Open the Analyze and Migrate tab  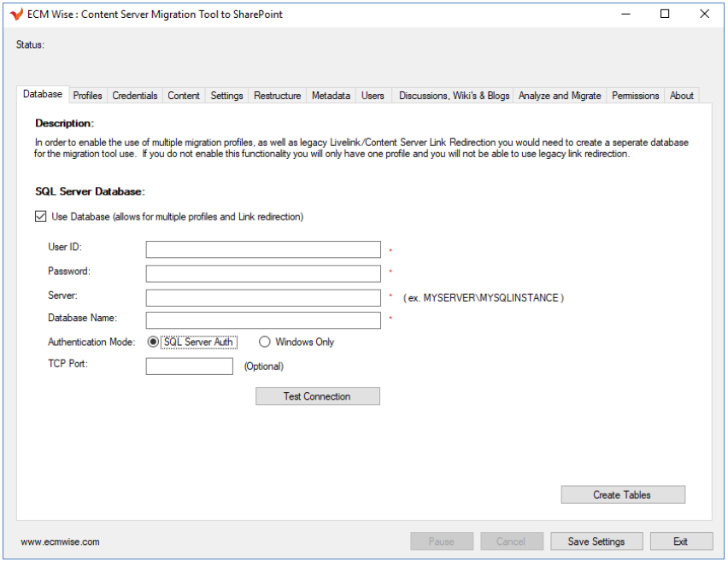click(560, 96)
